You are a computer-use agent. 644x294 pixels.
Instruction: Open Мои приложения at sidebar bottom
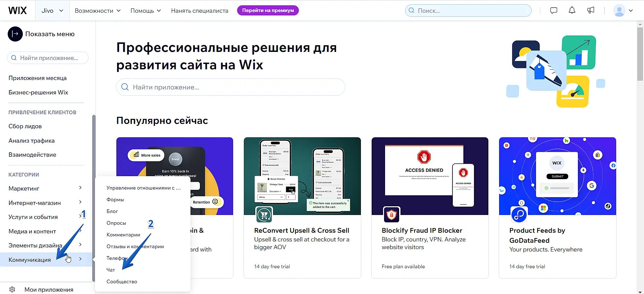(49, 290)
